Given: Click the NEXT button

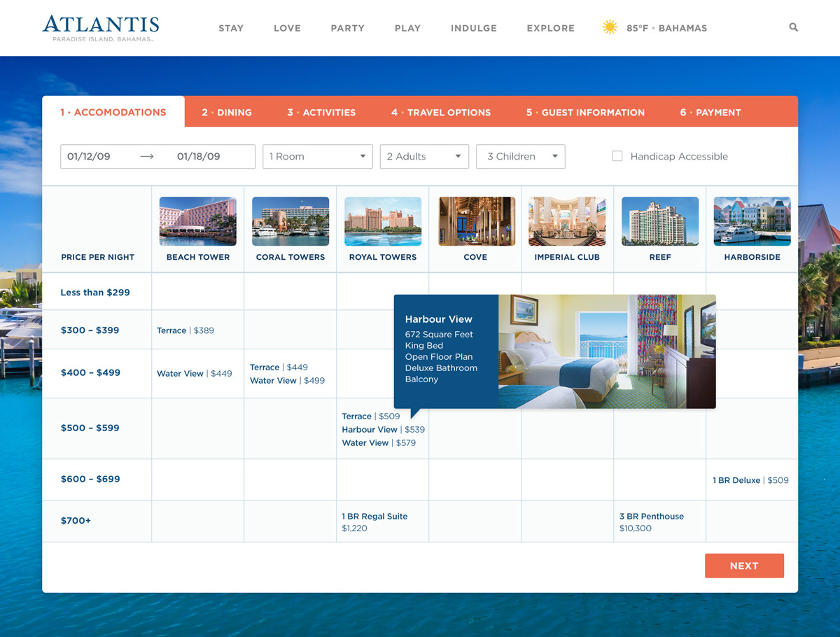Looking at the screenshot, I should (x=744, y=566).
